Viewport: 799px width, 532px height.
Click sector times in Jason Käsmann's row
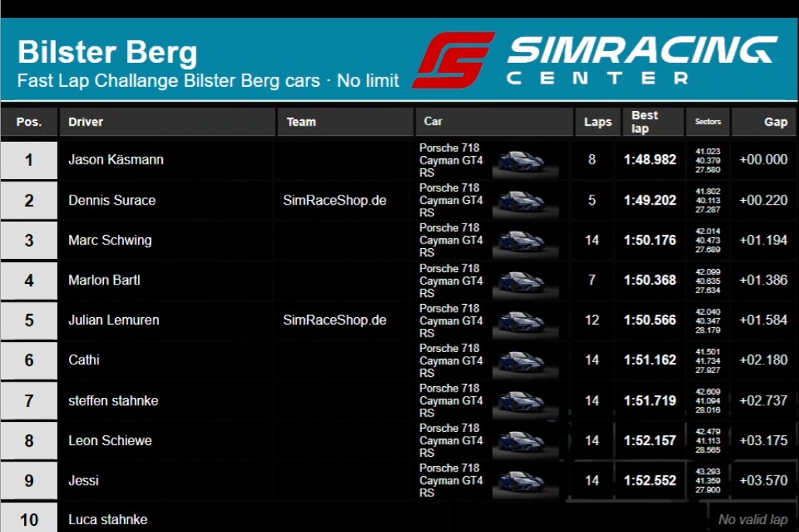(x=707, y=161)
